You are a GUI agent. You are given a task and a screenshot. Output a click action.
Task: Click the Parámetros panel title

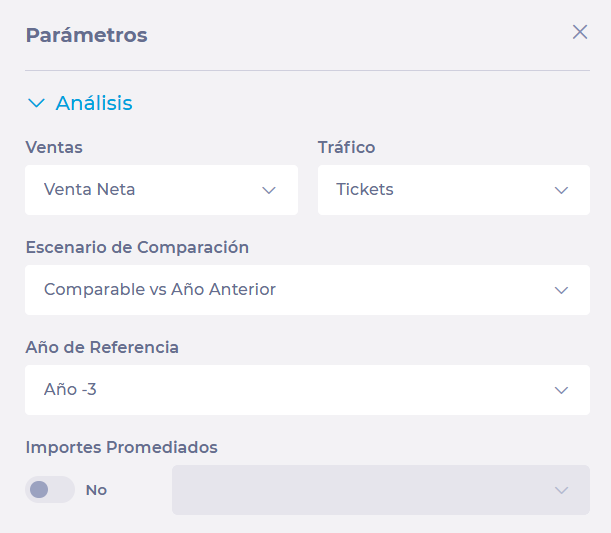86,35
